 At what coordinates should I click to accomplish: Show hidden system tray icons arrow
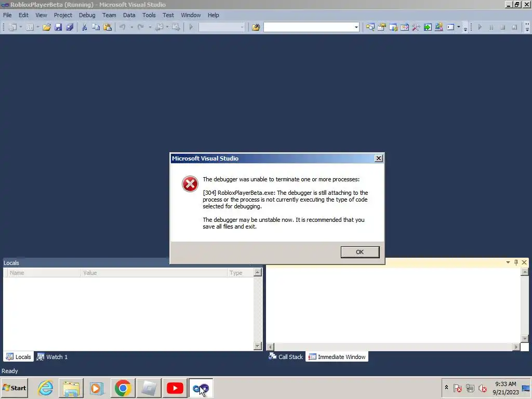point(446,388)
